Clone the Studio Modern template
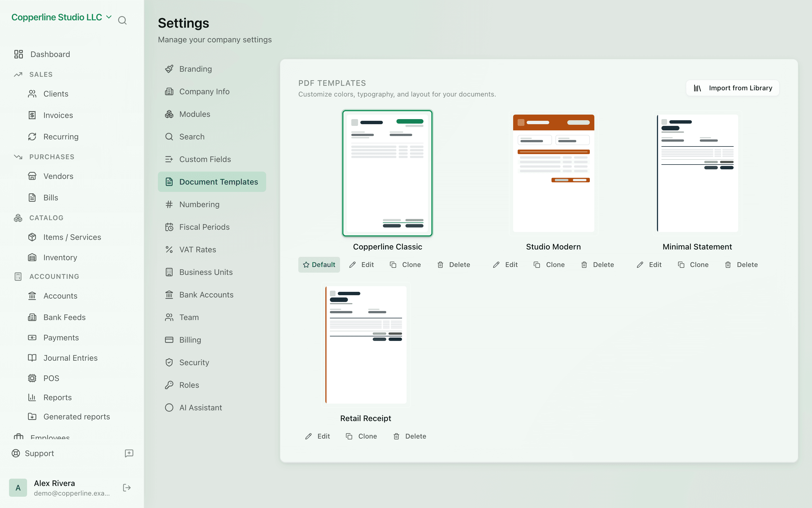 click(x=549, y=265)
